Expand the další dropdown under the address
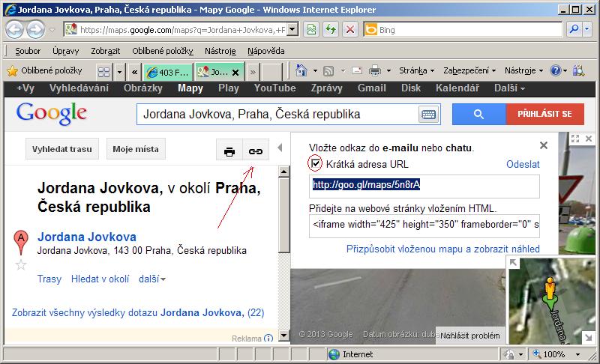Image resolution: width=600 pixels, height=364 pixels. coord(152,279)
